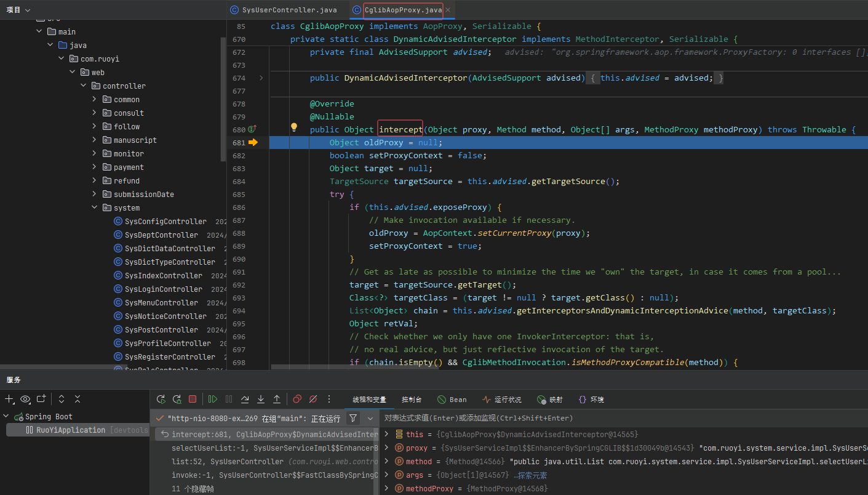Click the light bulb intention icon at line 680
This screenshot has height=495, width=868.
coord(294,127)
